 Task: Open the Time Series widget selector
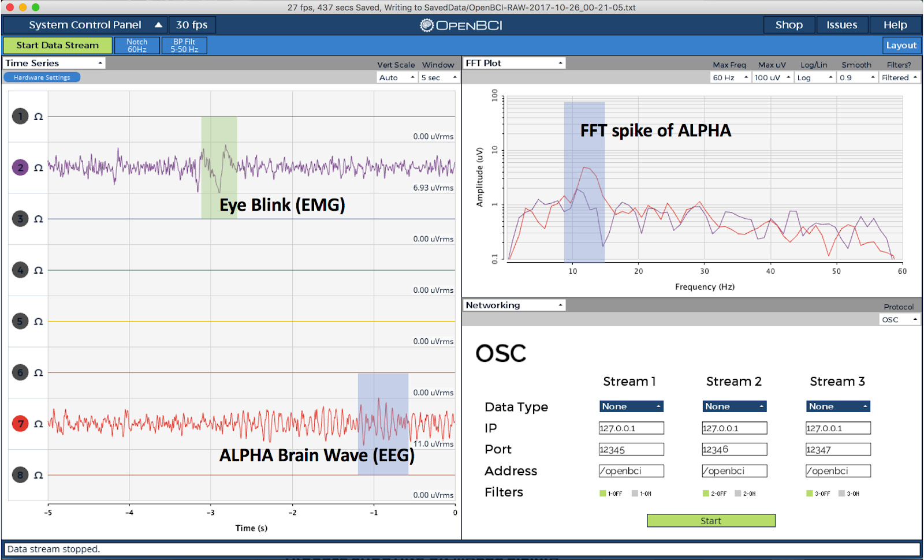tap(54, 63)
